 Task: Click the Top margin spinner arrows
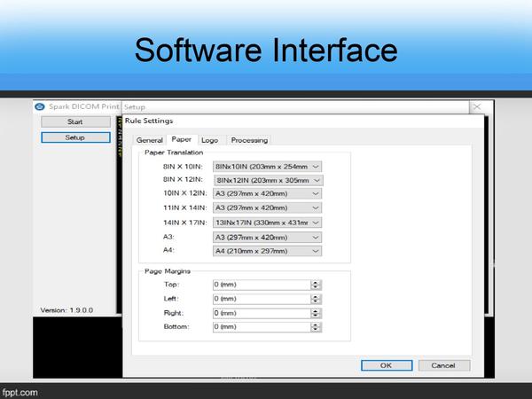tap(316, 285)
